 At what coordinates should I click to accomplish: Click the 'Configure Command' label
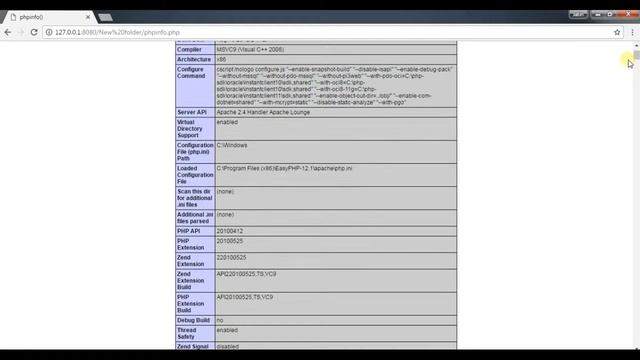coord(191,73)
